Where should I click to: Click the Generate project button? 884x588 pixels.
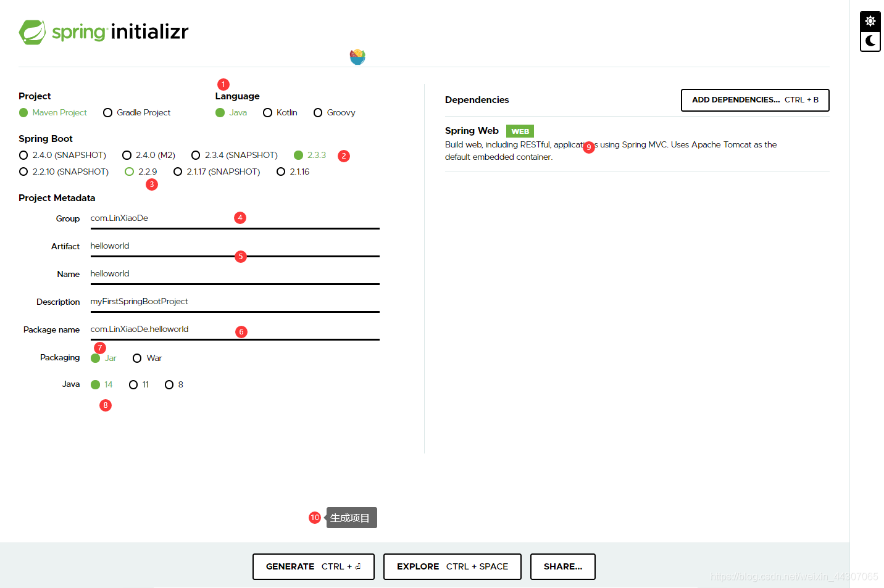[x=314, y=566]
